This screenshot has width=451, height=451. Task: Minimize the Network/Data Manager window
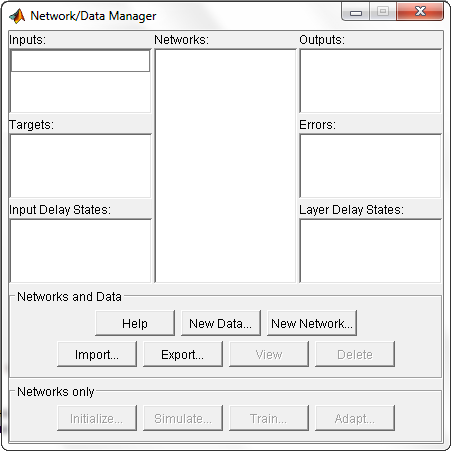(356, 12)
